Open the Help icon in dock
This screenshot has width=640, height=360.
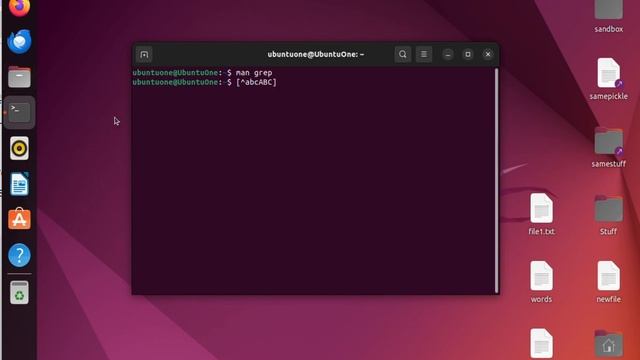(x=19, y=255)
